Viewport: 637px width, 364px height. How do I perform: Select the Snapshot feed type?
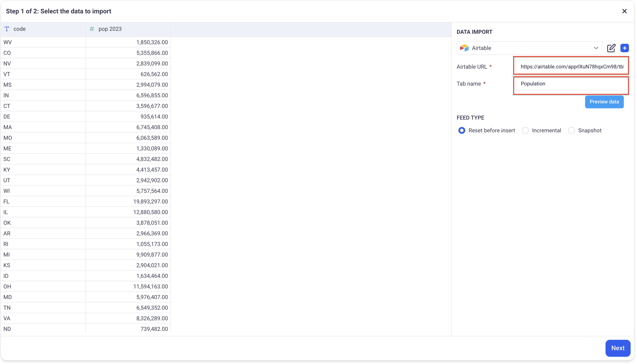click(x=571, y=130)
